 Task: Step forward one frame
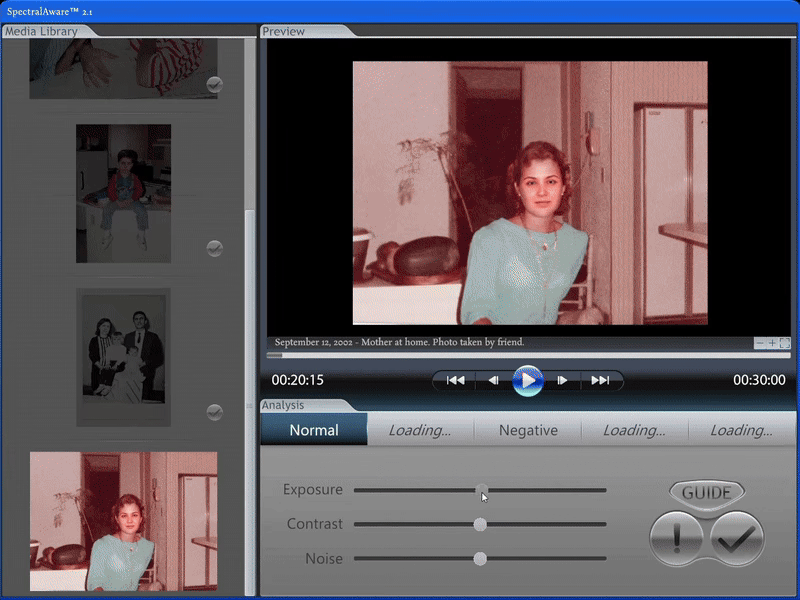point(563,380)
